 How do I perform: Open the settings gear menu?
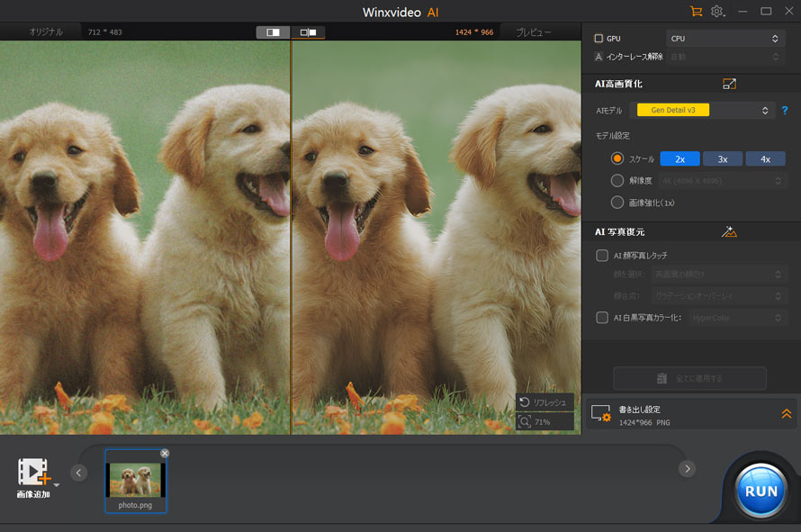point(717,12)
